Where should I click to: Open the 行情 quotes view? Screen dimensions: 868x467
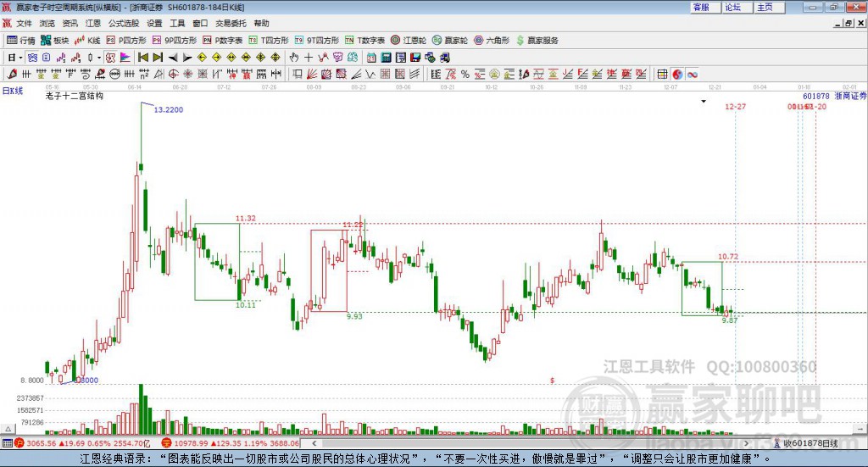pos(21,41)
